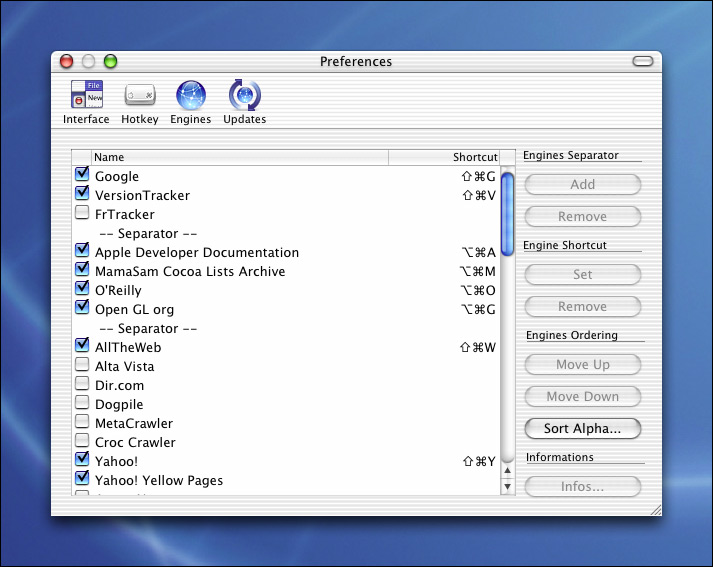This screenshot has width=713, height=567.
Task: Uncheck Apple Developer Documentation checkbox
Action: (82, 250)
